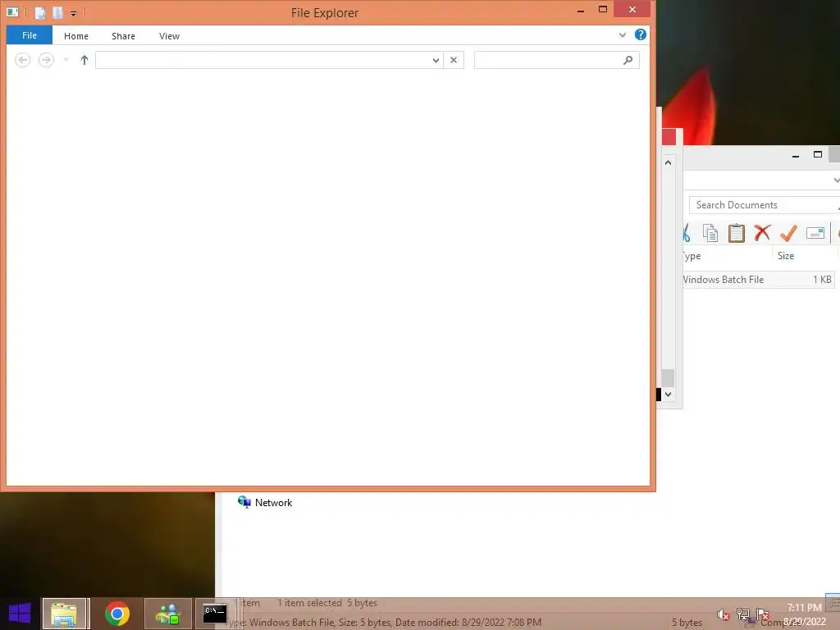Click the scroll down arrow of the background scrollbar
This screenshot has width=840, height=630.
[x=668, y=395]
